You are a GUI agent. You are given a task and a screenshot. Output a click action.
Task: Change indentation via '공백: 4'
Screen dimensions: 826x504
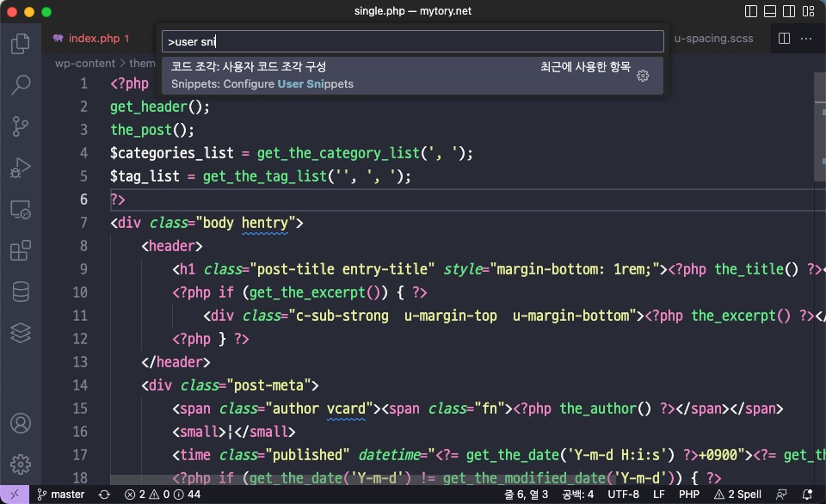pyautogui.click(x=578, y=495)
